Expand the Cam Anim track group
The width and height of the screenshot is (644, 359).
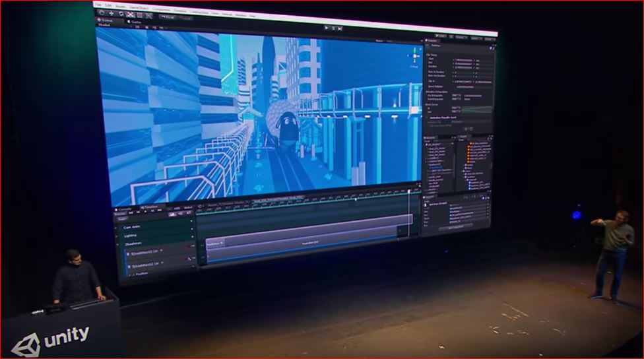[117, 227]
